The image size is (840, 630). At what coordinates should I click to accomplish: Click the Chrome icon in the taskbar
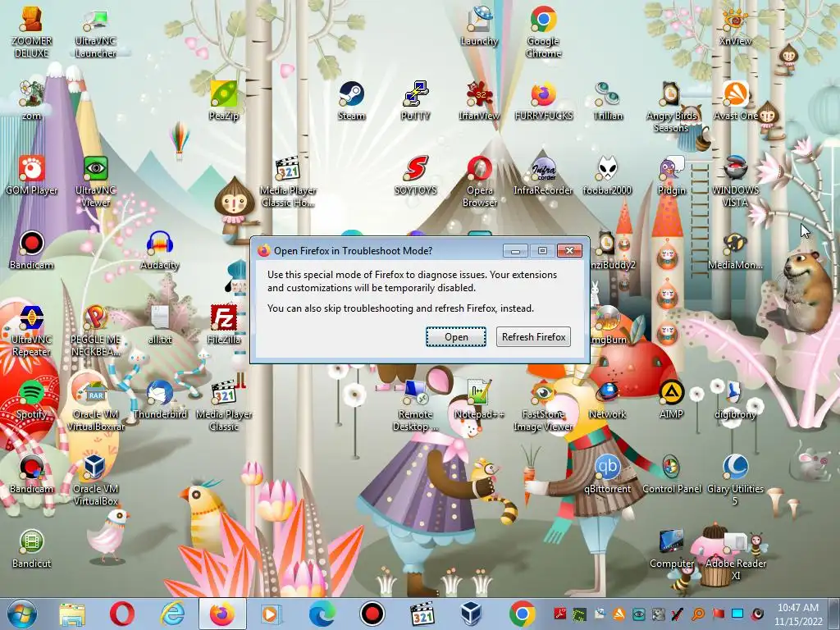pyautogui.click(x=522, y=614)
